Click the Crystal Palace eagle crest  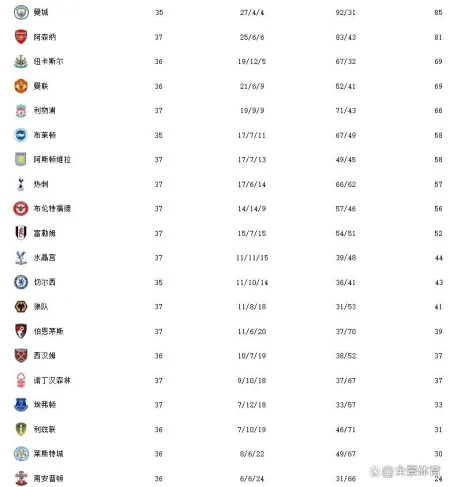[21, 258]
